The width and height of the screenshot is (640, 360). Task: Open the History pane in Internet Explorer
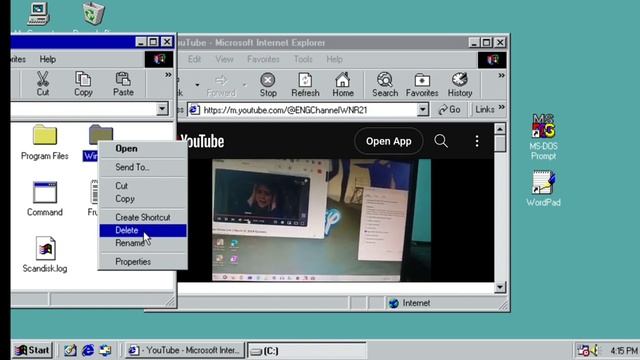(x=460, y=84)
